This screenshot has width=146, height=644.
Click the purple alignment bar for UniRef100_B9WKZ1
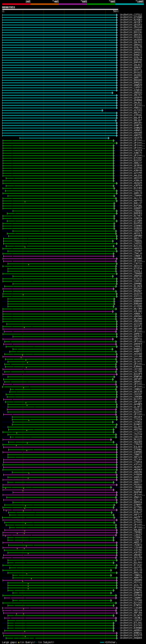click(60, 633)
